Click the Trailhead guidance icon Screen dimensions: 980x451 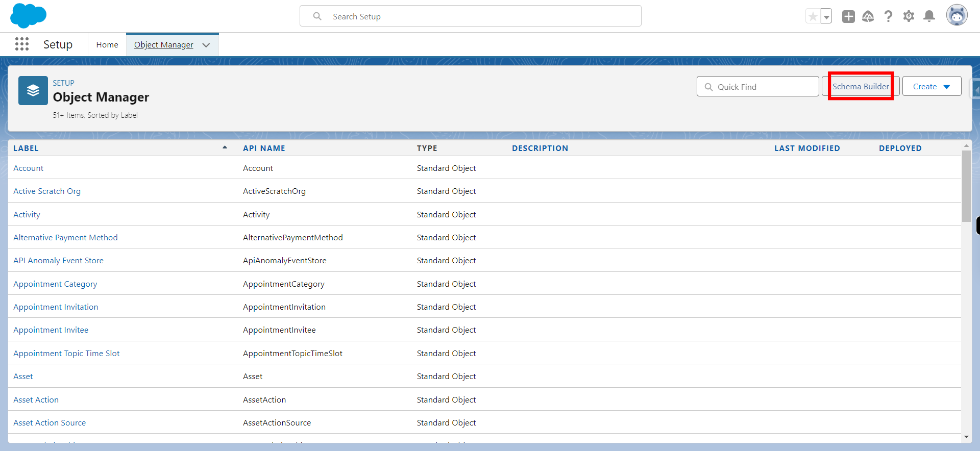[x=868, y=16]
